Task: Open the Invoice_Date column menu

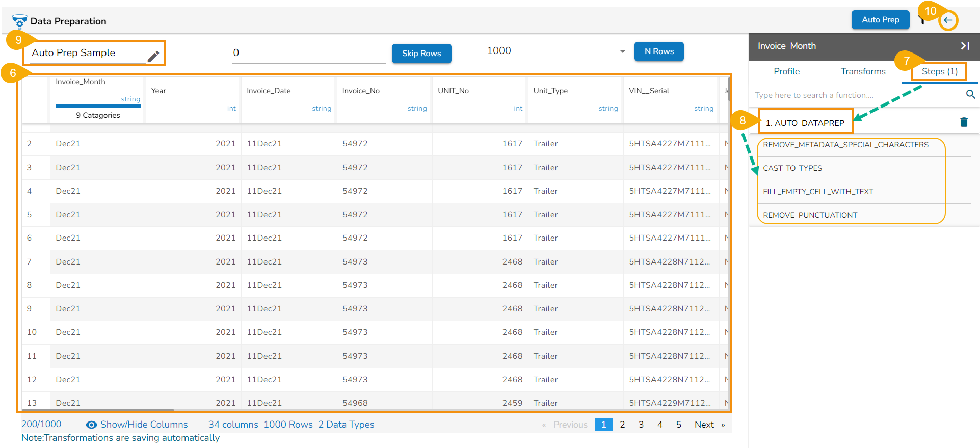Action: 327,99
